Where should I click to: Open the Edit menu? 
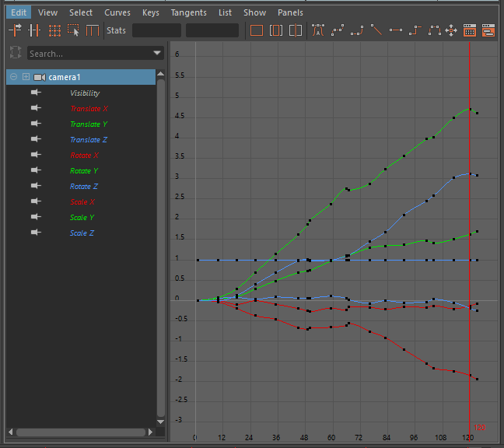tap(19, 12)
